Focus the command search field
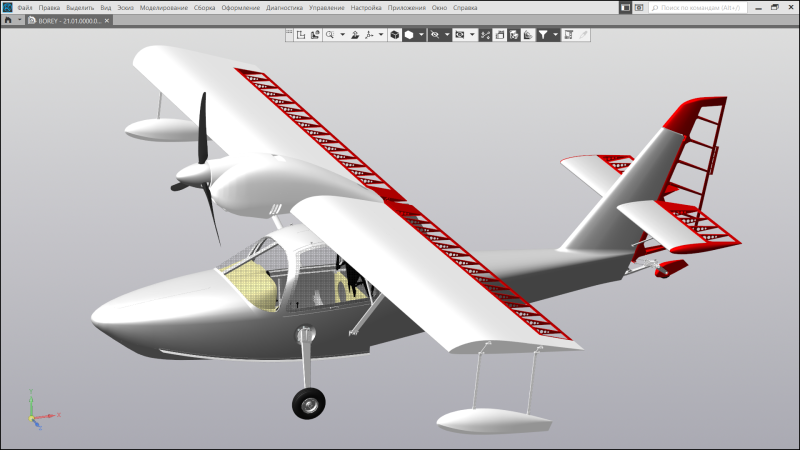 [x=698, y=8]
